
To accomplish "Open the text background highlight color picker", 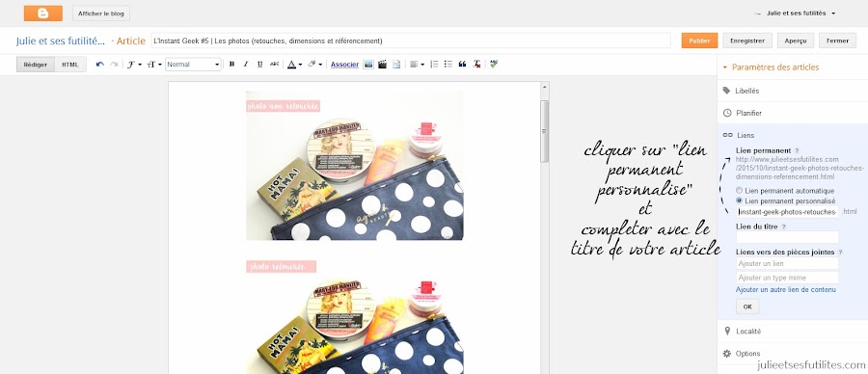I will [315, 65].
